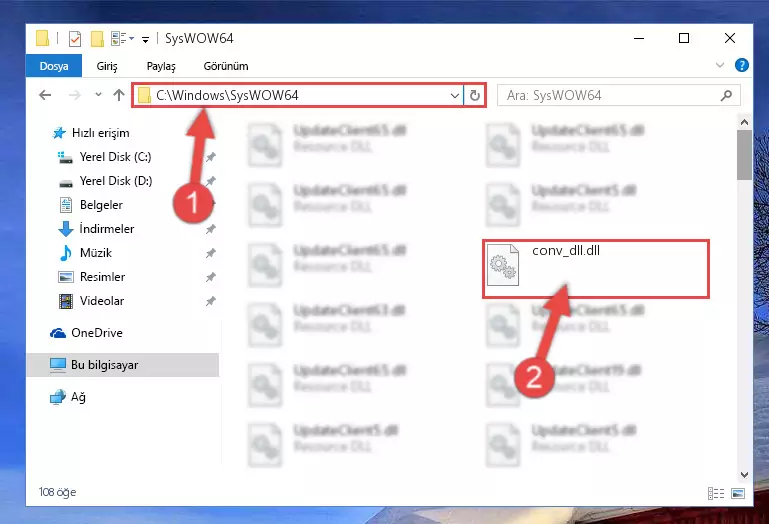Switch to the Giriş tab

pos(106,66)
